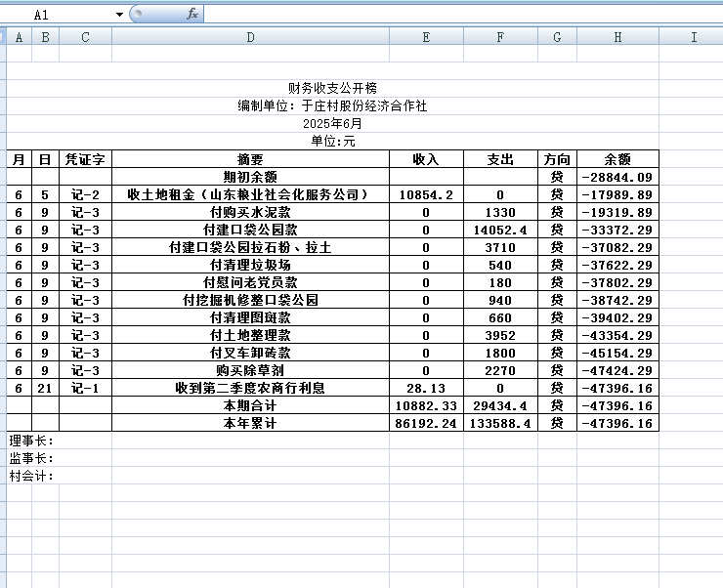723x588 pixels.
Task: Select column D header
Action: point(250,37)
